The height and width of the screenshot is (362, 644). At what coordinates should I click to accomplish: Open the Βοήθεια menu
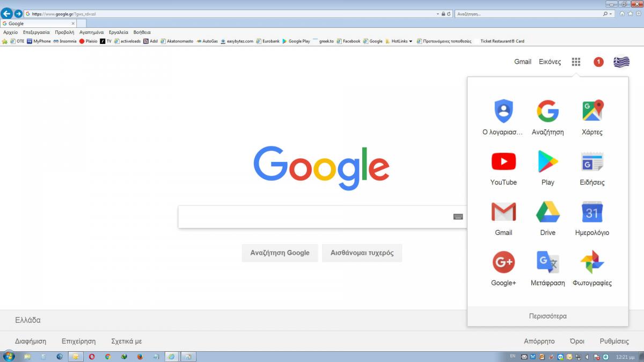coord(142,32)
